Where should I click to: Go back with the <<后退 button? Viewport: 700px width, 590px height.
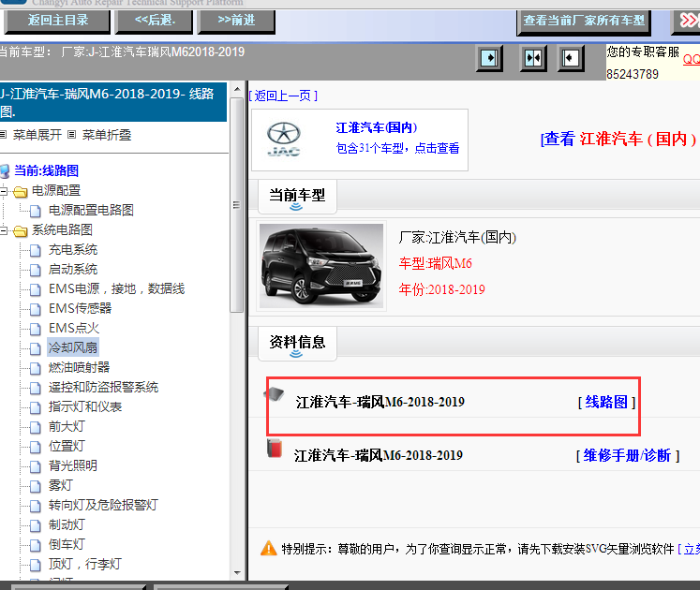154,22
